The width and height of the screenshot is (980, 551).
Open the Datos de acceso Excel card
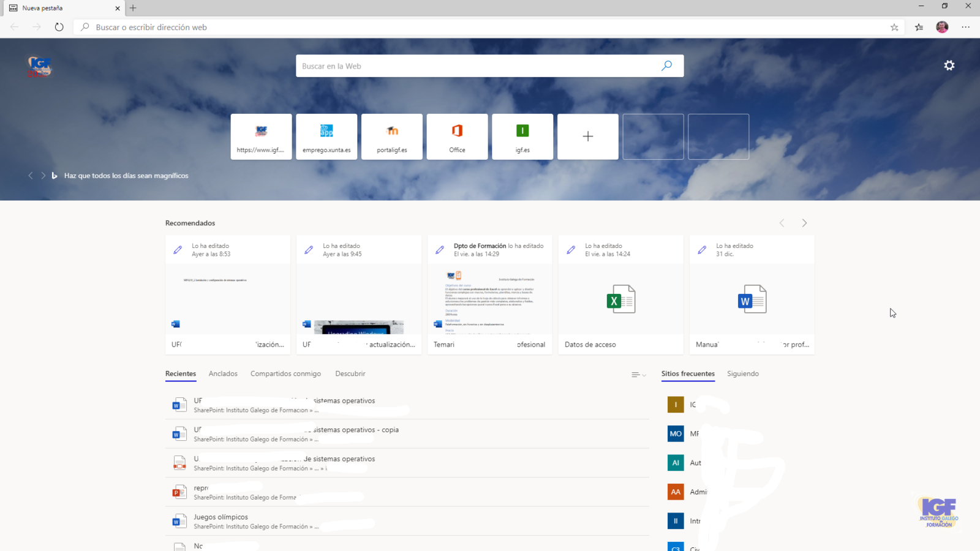[620, 295]
